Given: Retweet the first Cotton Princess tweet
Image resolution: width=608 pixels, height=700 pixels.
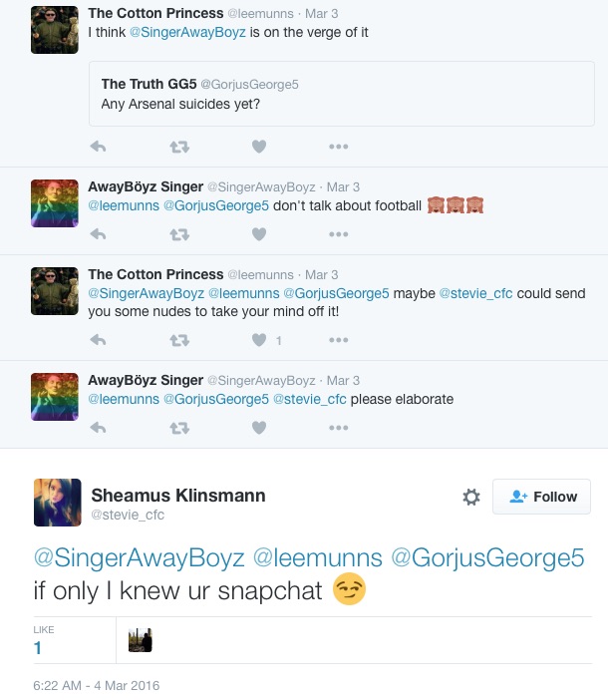Looking at the screenshot, I should [179, 147].
